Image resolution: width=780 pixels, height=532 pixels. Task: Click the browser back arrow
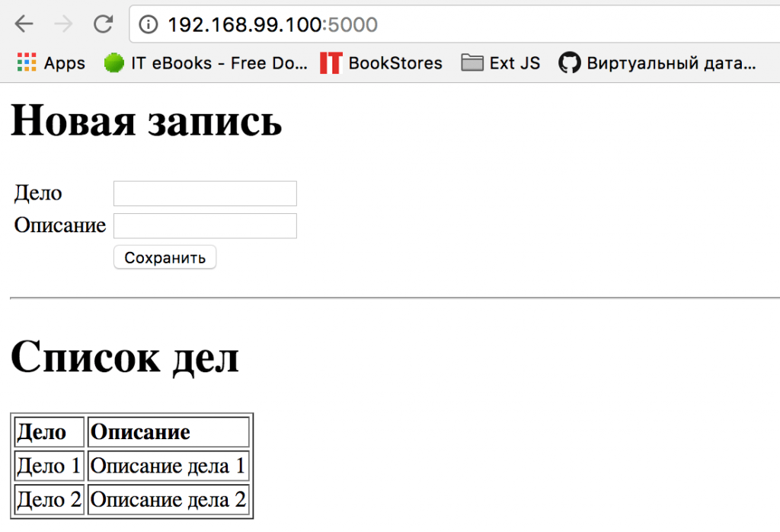click(x=24, y=24)
